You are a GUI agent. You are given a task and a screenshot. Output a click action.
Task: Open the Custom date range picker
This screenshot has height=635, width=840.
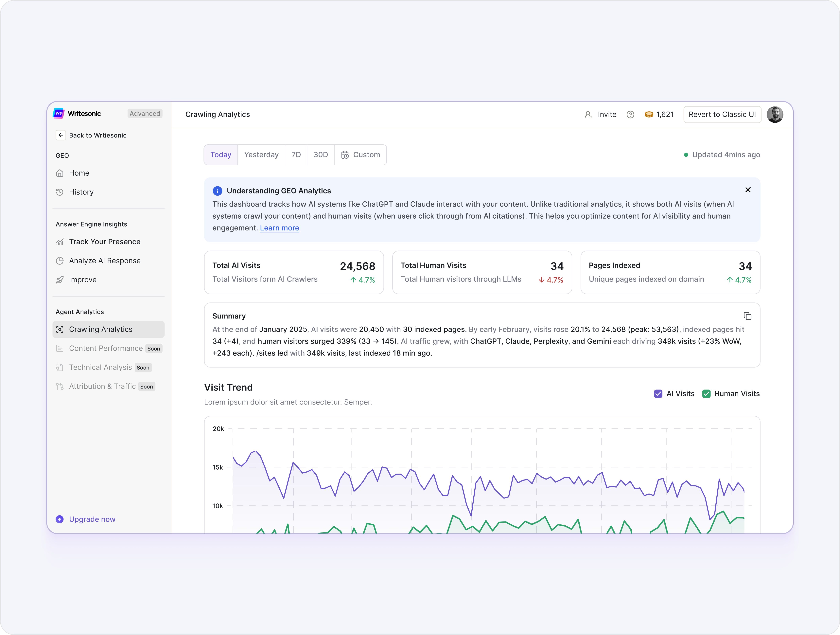click(x=360, y=155)
